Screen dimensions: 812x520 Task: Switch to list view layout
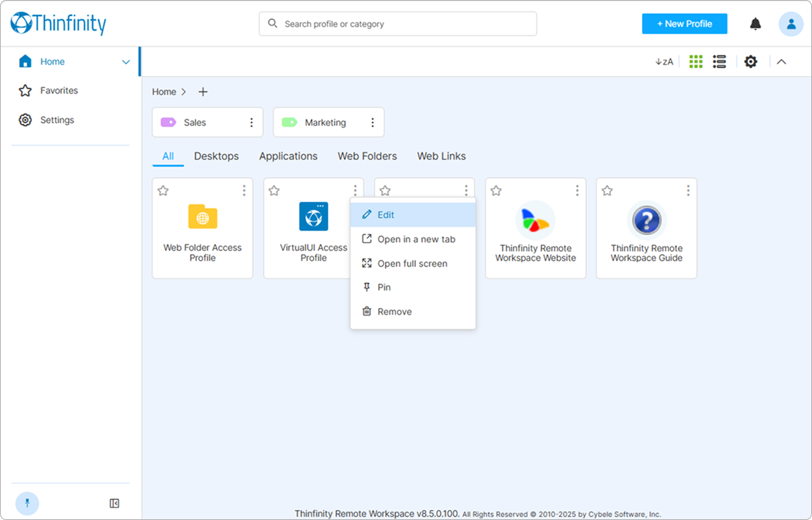point(719,62)
